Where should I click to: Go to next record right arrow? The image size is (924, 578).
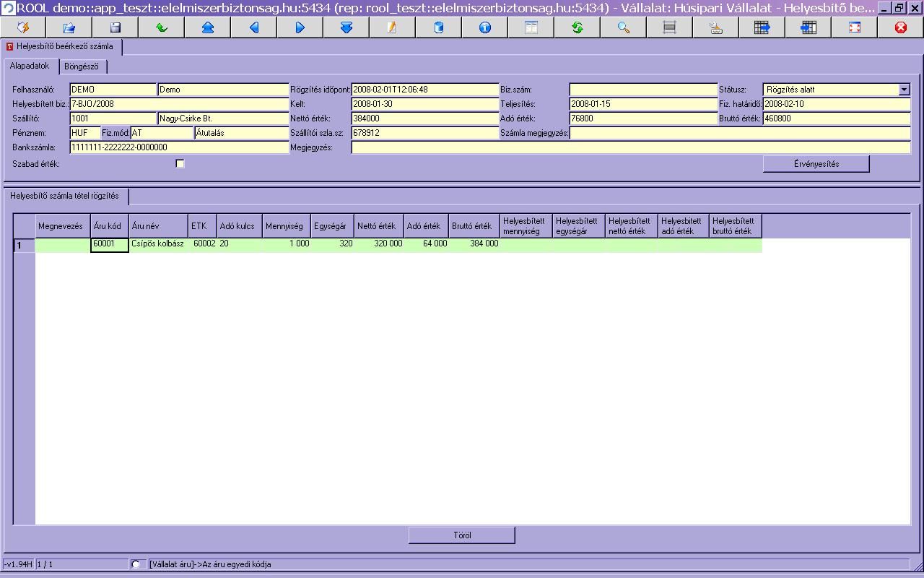click(300, 27)
